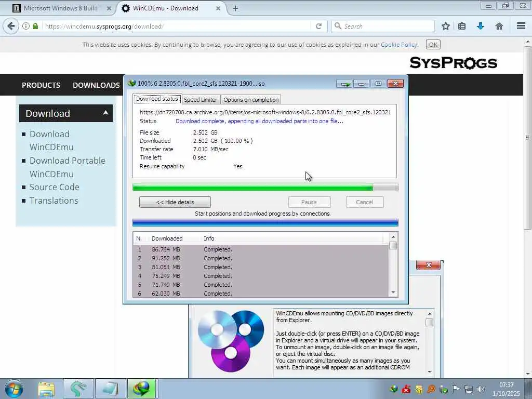Open the Firefox hamburger menu
This screenshot has width=532, height=399.
[521, 26]
